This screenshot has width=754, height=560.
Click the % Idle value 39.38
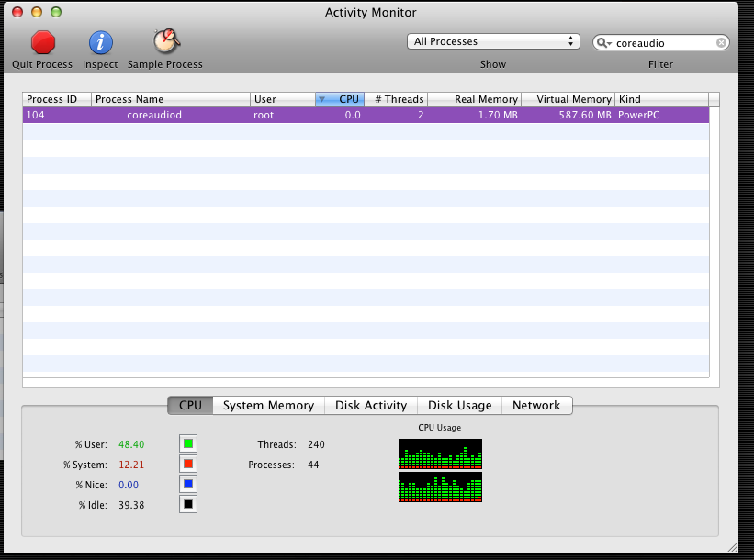click(131, 505)
